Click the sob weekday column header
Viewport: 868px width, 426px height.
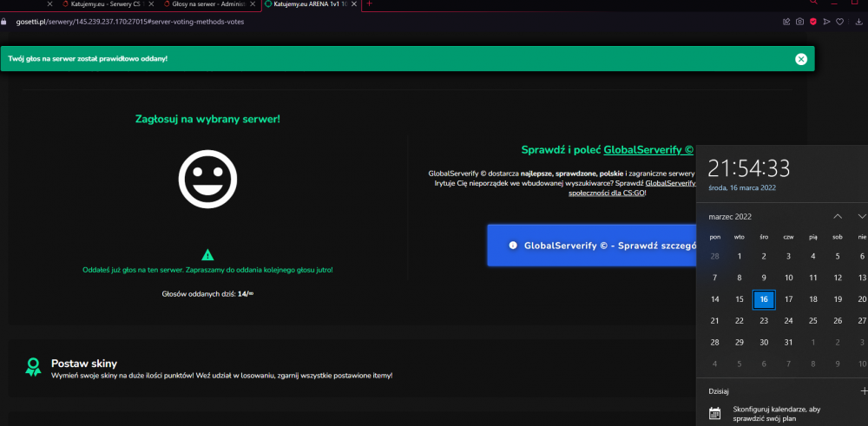838,237
